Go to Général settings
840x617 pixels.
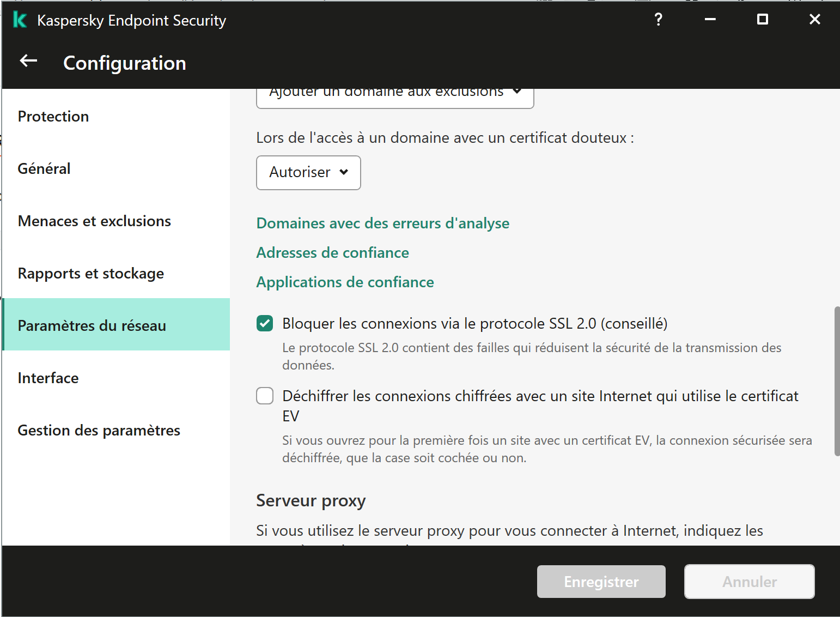tap(116, 168)
